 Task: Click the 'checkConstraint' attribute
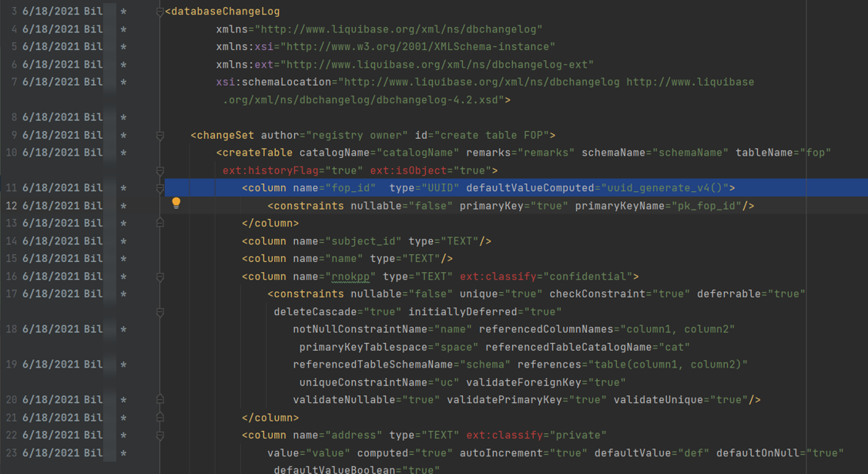(598, 294)
